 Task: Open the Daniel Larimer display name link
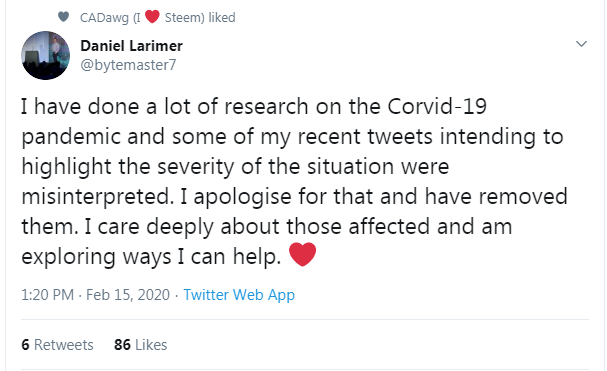tap(131, 46)
